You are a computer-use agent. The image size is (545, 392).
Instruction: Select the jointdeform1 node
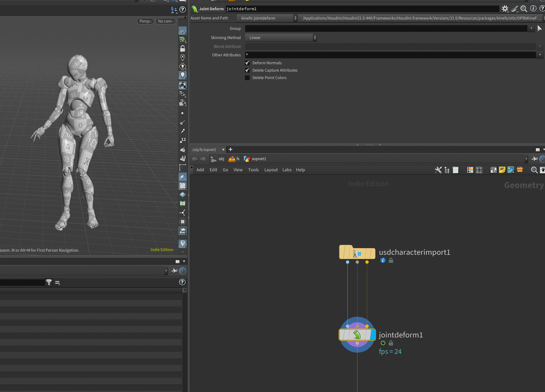pyautogui.click(x=357, y=335)
